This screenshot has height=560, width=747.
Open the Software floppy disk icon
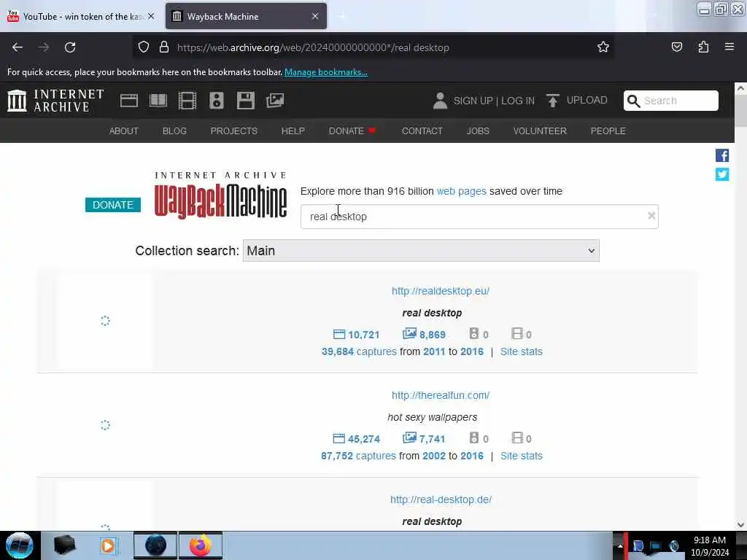pos(246,101)
